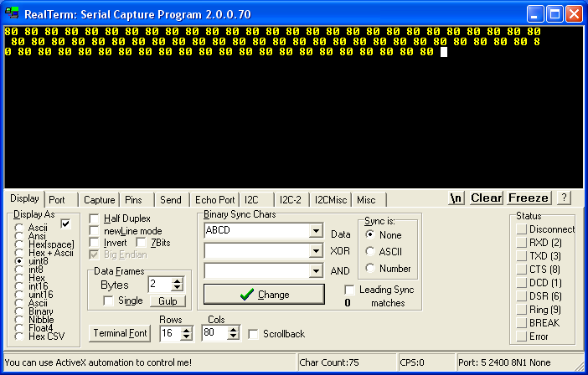
Task: Expand the XOR dropdown
Action: 316,250
